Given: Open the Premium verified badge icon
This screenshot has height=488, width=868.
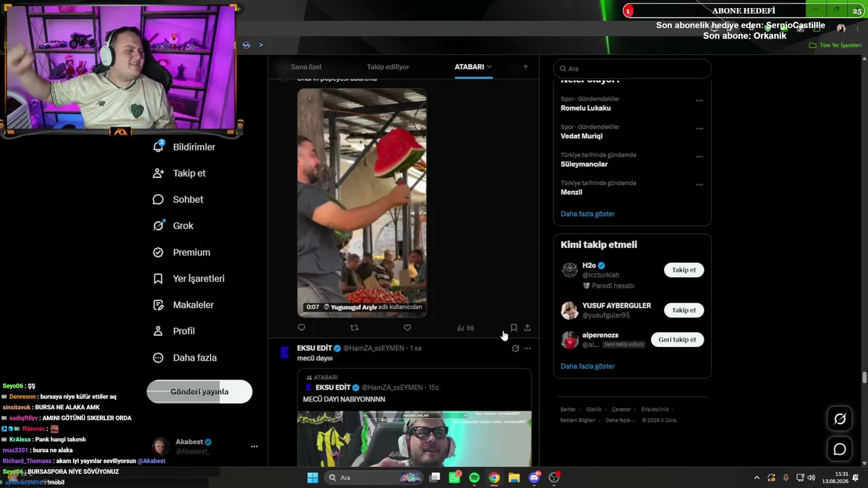Looking at the screenshot, I should tap(158, 252).
